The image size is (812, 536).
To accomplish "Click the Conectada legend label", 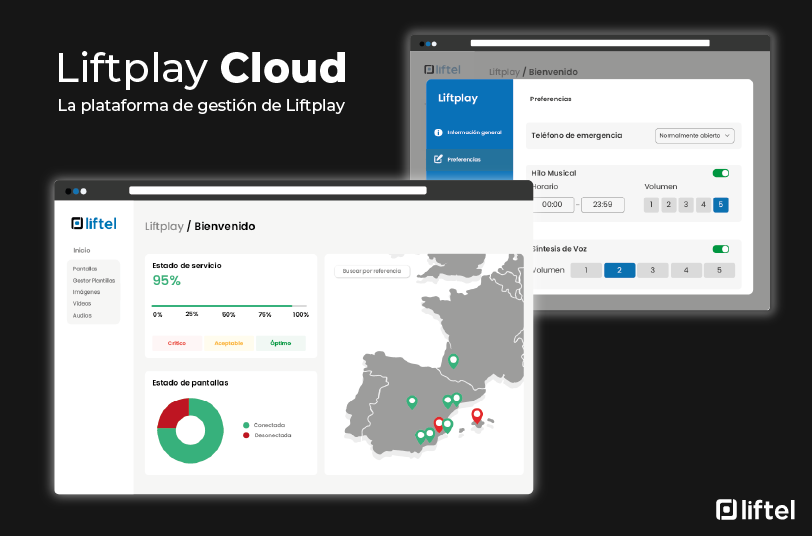I will pyautogui.click(x=269, y=425).
